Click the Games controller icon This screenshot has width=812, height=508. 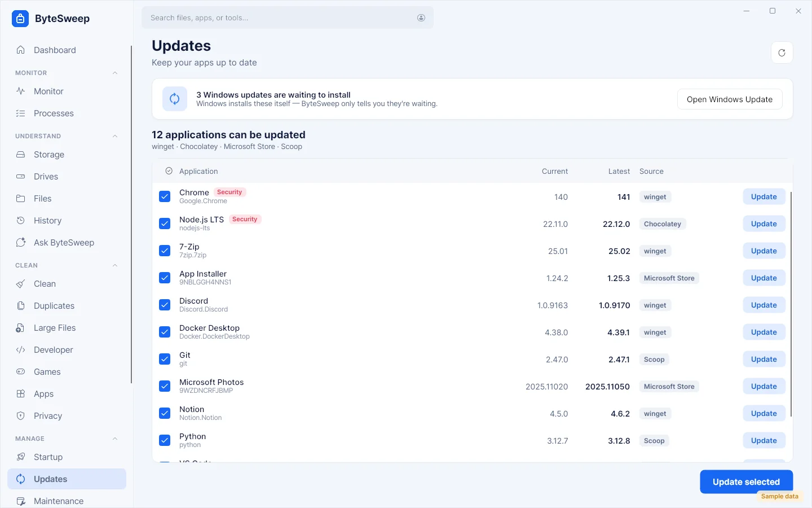click(x=21, y=371)
